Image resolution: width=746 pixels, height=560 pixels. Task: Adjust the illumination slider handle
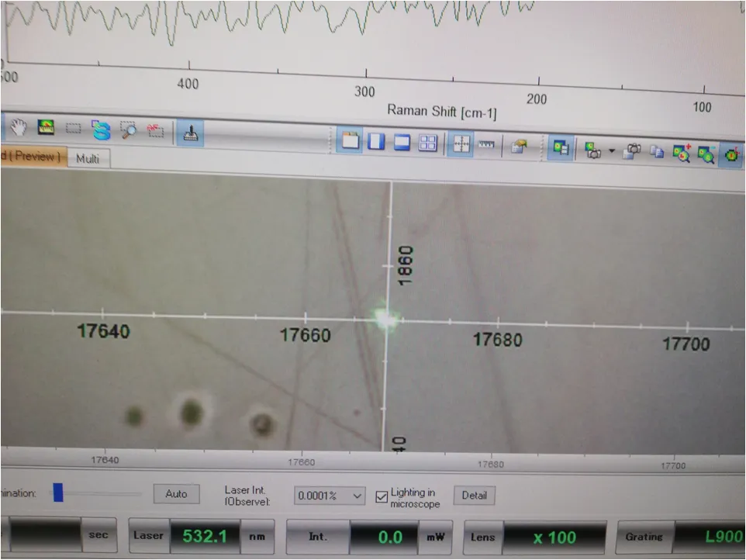pos(58,493)
